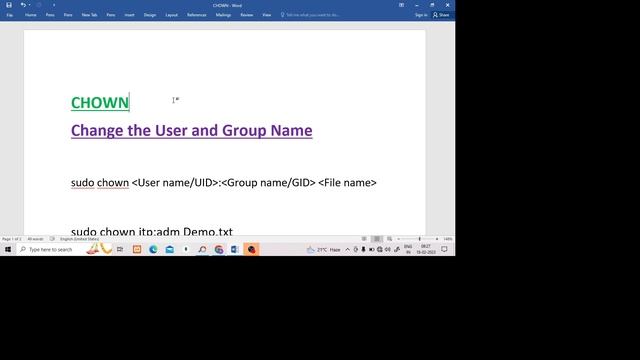640x360 pixels.
Task: Switch to the Design ribbon tab
Action: pos(150,15)
